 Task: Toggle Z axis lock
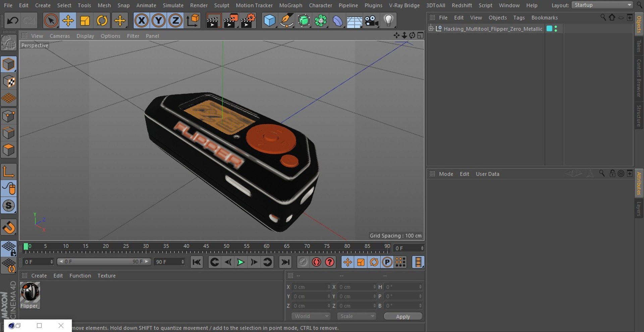175,21
